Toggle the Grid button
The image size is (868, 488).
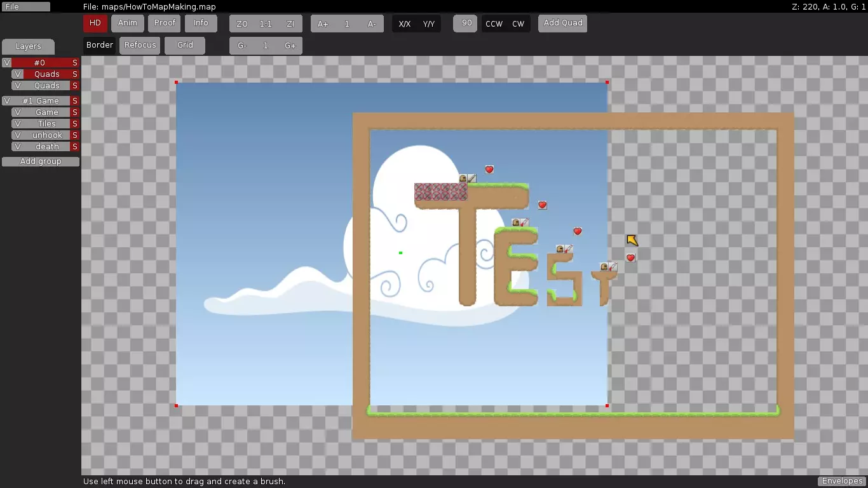tap(185, 46)
